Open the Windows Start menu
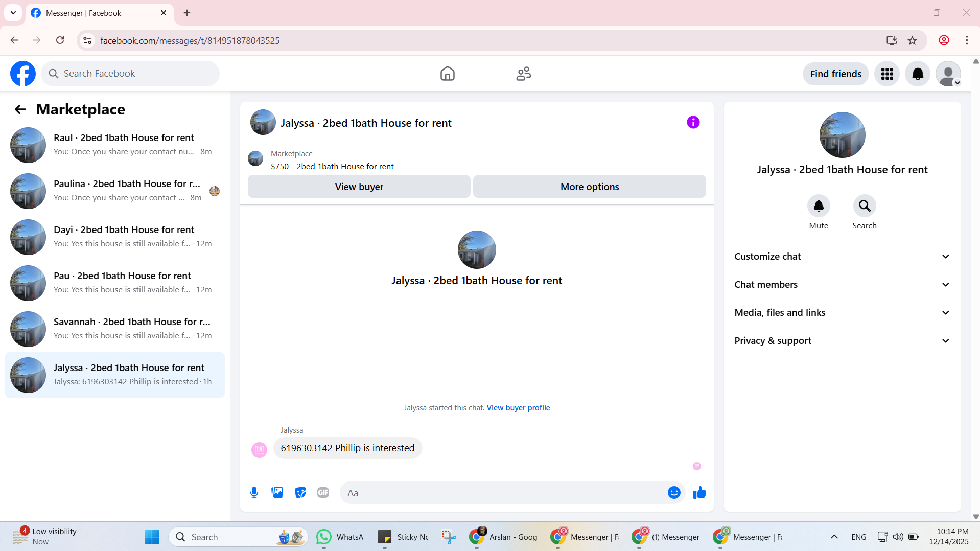 pyautogui.click(x=152, y=537)
